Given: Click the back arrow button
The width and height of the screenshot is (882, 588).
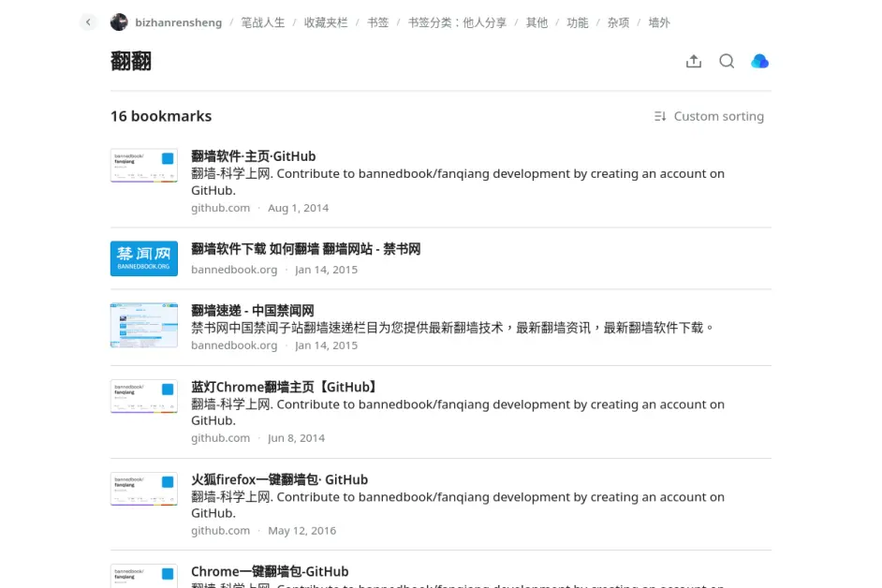Looking at the screenshot, I should pos(88,22).
